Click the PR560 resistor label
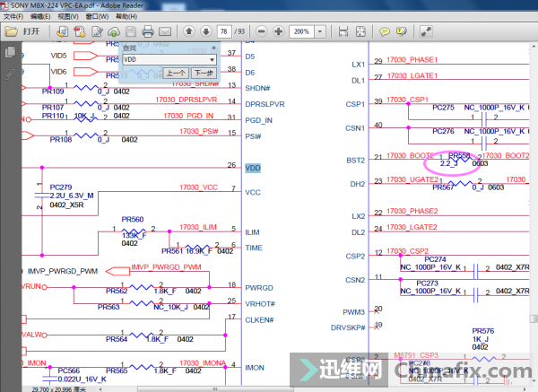538x392 pixels. (133, 220)
